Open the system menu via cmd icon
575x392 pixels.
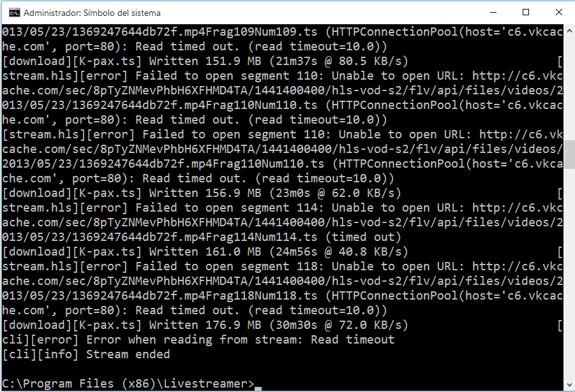tap(15, 13)
